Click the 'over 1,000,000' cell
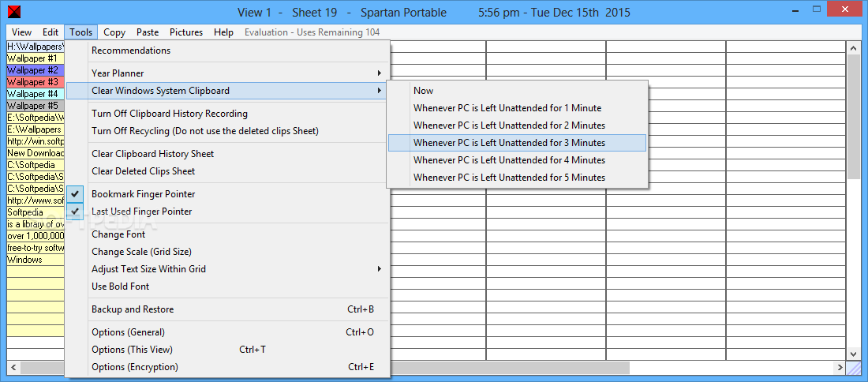 point(36,236)
